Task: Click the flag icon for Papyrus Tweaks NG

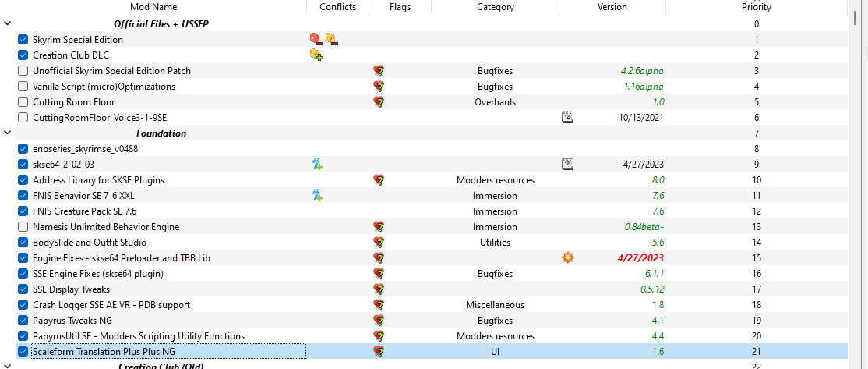Action: pyautogui.click(x=379, y=321)
